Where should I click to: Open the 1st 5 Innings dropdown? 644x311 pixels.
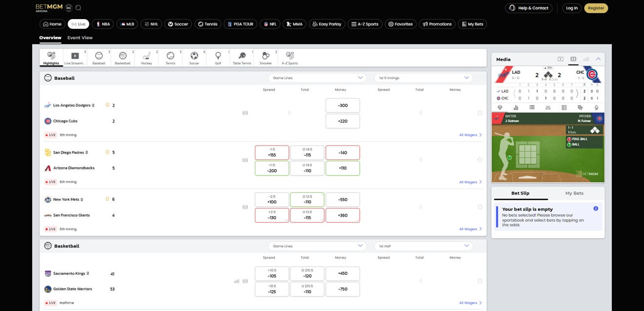pos(424,78)
